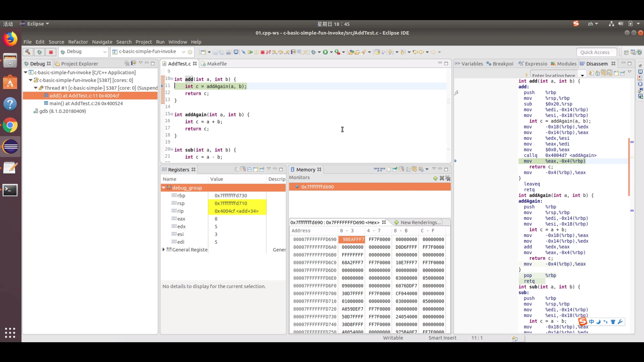
Task: Toggle Show Source in Disassembly view
Action: coord(610,73)
